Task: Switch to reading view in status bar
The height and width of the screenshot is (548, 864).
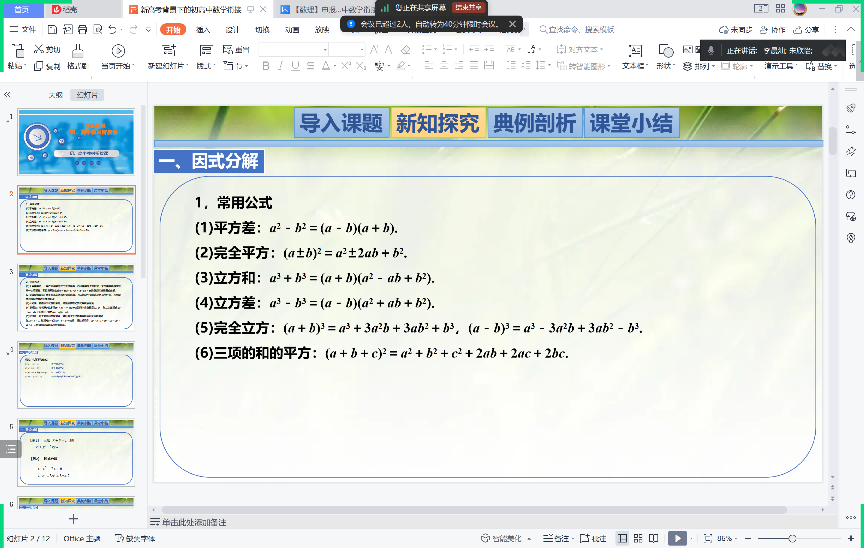Action: pyautogui.click(x=655, y=538)
